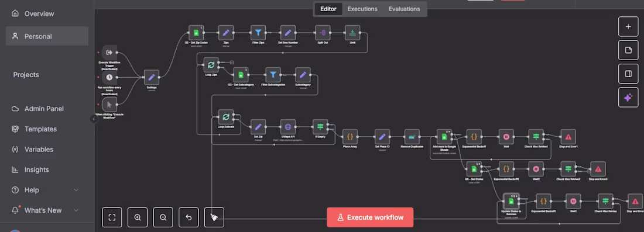Viewport: 644px width, 232px height.
Task: Select the Limit node
Action: tap(352, 32)
